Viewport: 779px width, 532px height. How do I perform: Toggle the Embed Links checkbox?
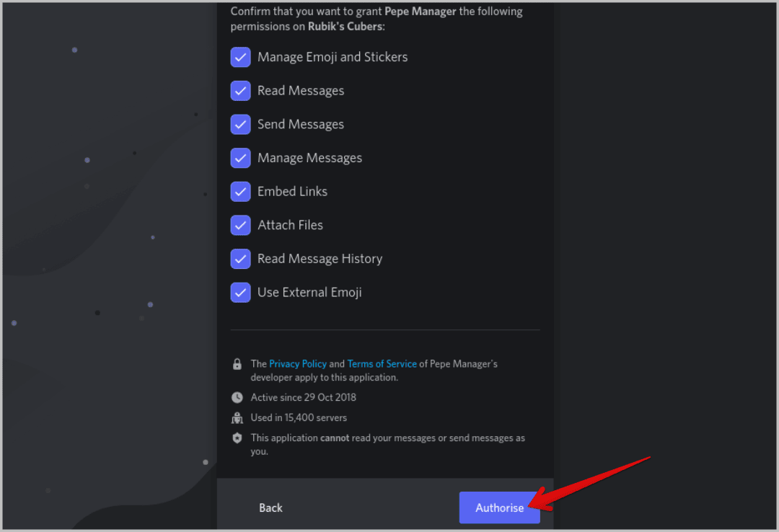tap(240, 192)
